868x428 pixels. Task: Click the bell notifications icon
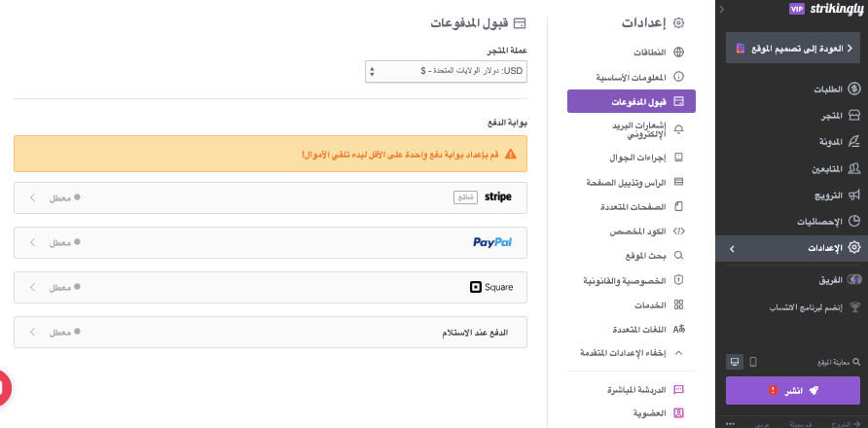(x=678, y=129)
